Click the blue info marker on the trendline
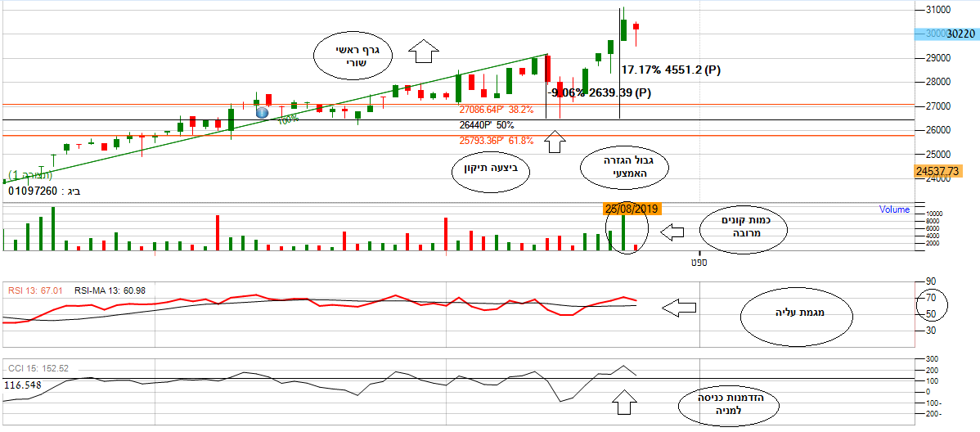980x432 pixels. pyautogui.click(x=262, y=112)
